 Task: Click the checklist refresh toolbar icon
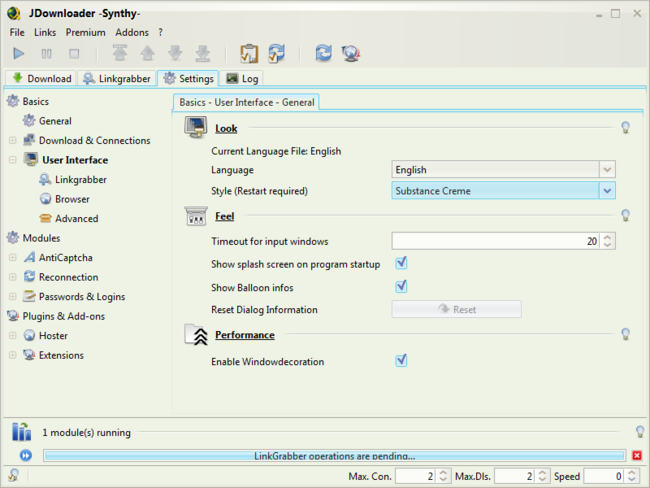pyautogui.click(x=276, y=53)
